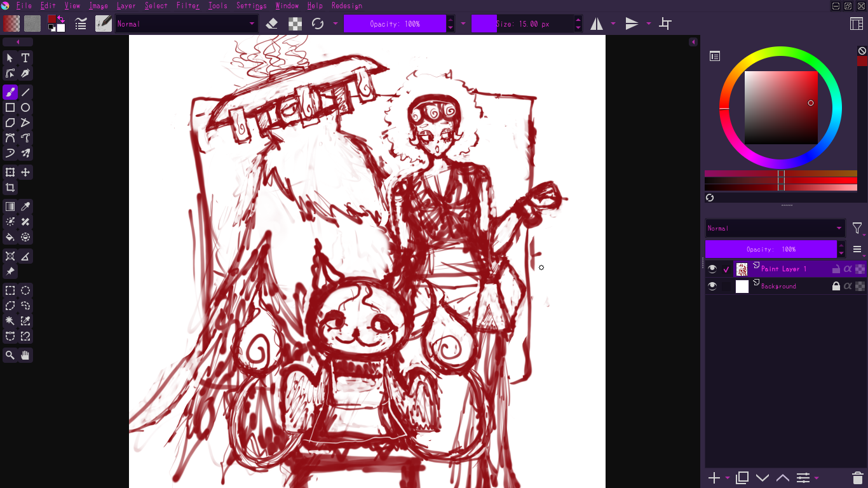Select the Elliptical Selection tool
The height and width of the screenshot is (488, 868).
25,290
